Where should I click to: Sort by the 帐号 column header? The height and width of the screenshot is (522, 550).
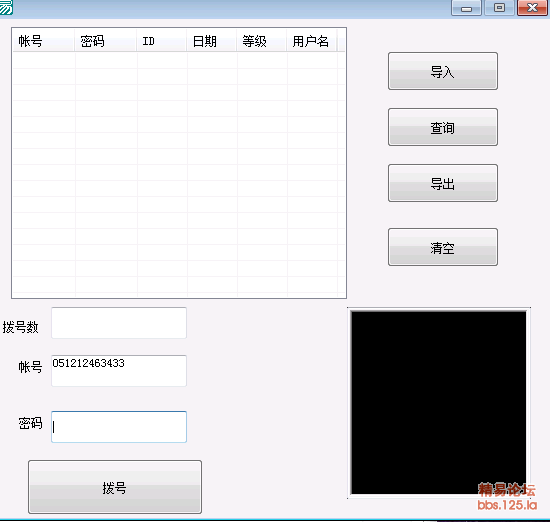coord(44,41)
